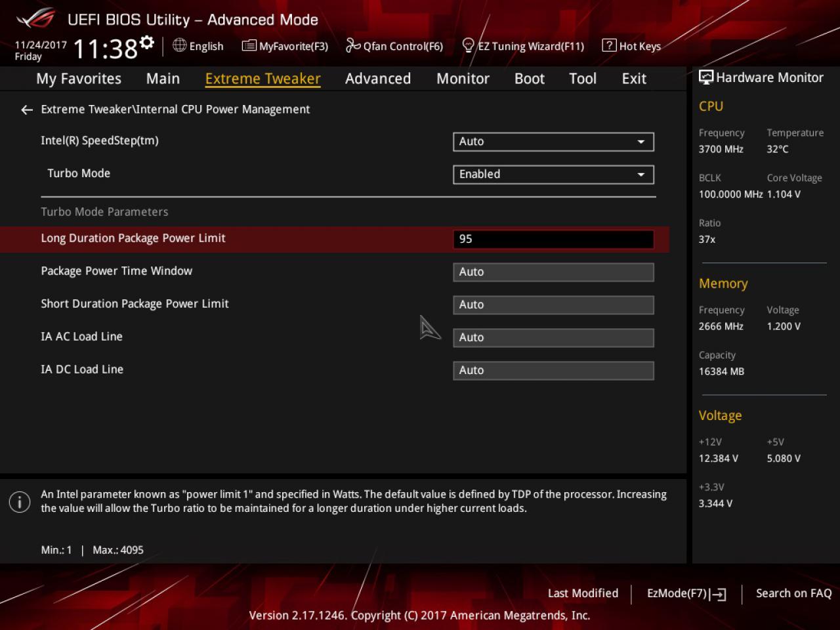
Task: Select Package Power Time Window label
Action: coord(117,271)
